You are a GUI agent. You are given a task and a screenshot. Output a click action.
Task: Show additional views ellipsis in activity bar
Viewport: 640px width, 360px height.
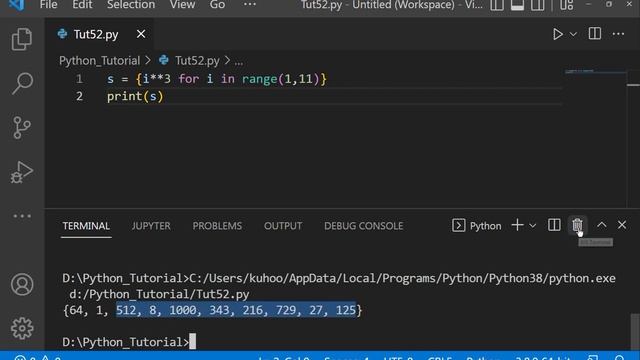click(x=22, y=216)
